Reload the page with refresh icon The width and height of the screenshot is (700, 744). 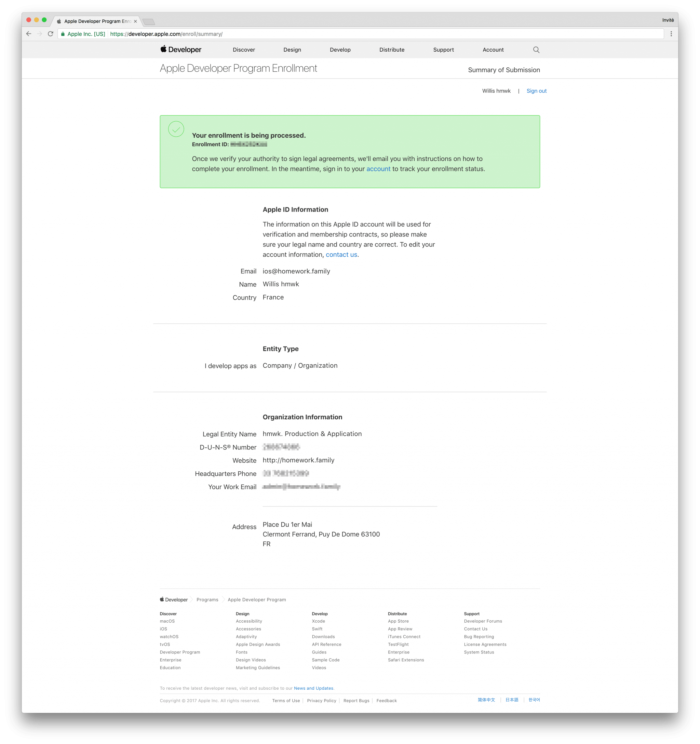pyautogui.click(x=51, y=34)
